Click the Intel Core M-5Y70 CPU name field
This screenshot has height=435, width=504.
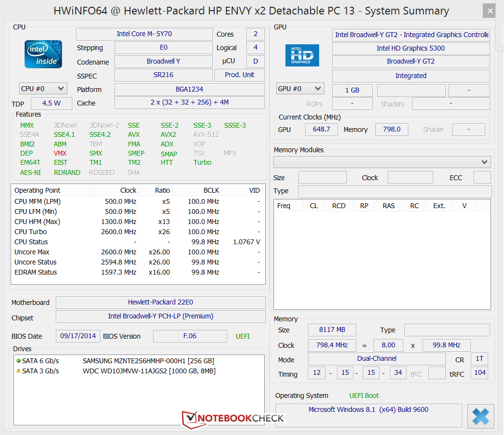coord(144,34)
